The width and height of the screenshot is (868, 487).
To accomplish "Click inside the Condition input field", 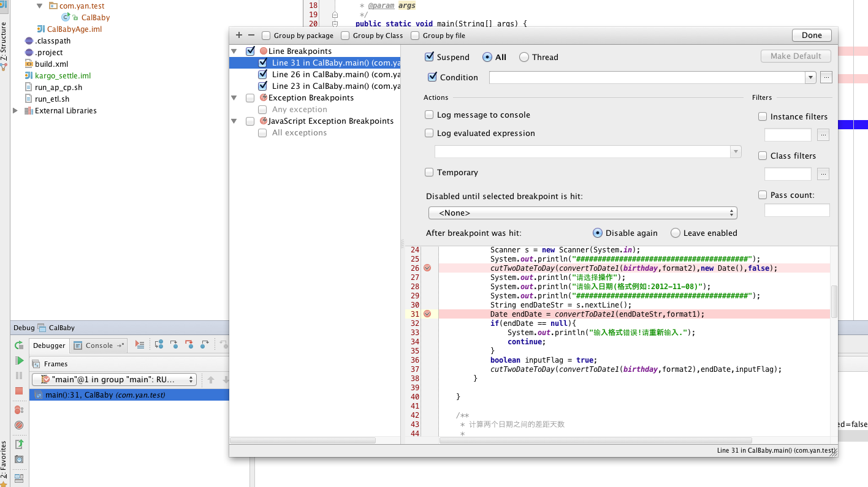I will coord(647,78).
